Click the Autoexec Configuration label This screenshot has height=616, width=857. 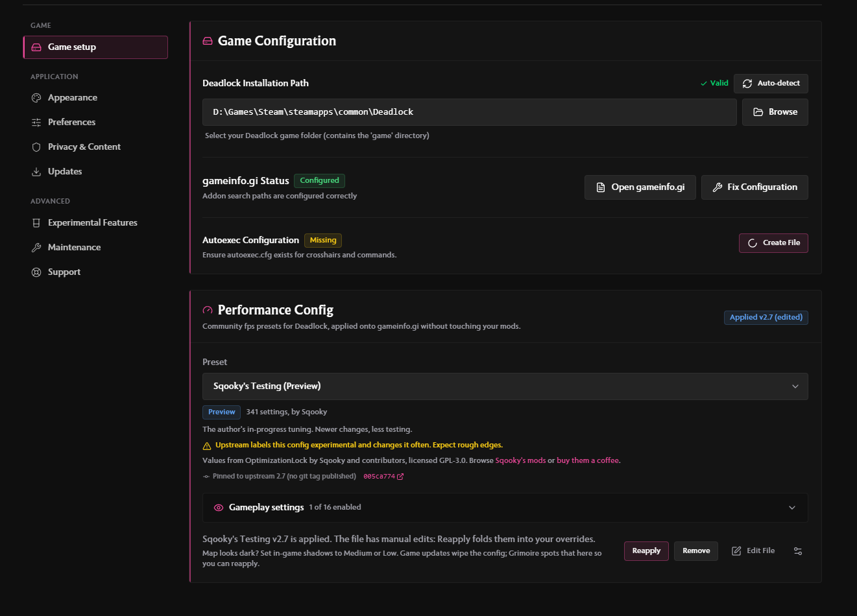click(x=250, y=241)
